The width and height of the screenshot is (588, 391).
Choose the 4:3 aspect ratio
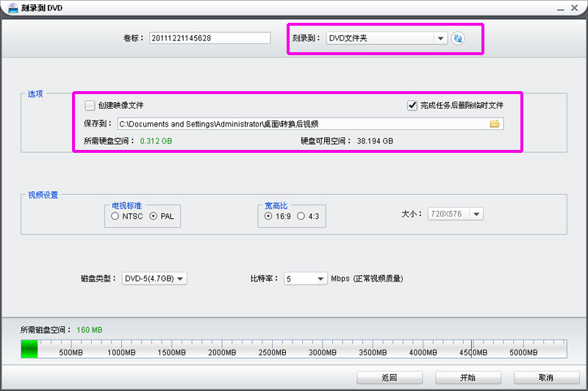coord(301,216)
